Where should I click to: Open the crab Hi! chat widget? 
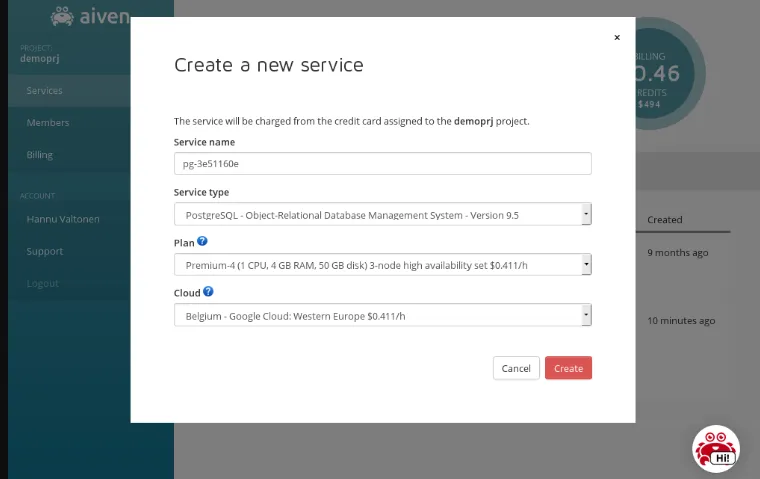point(716,449)
